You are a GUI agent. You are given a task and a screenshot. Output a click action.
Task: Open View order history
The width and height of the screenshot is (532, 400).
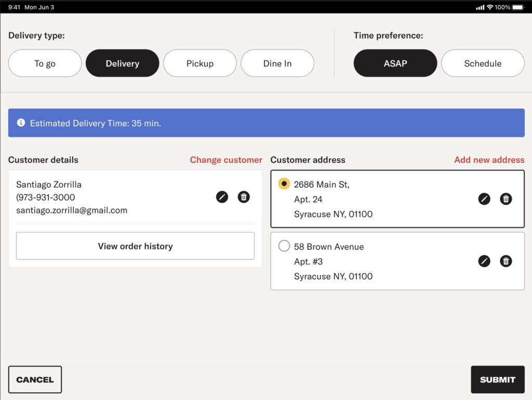(x=136, y=246)
